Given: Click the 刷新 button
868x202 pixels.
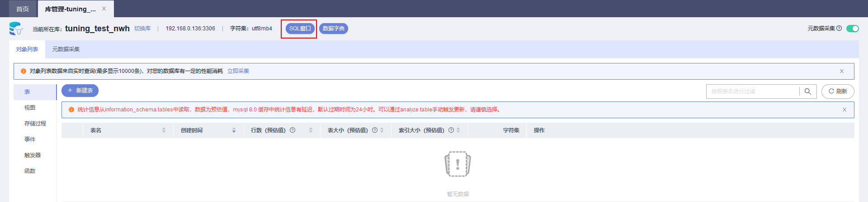Looking at the screenshot, I should (x=838, y=91).
